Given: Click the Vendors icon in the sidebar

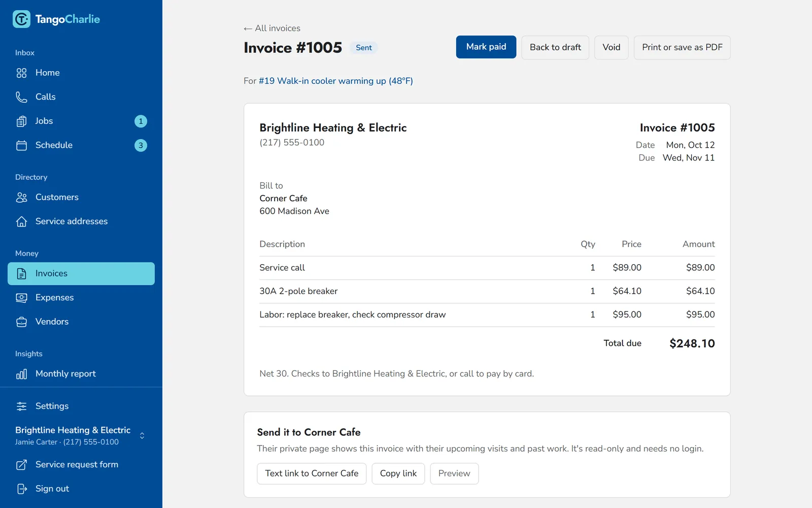Looking at the screenshot, I should click(x=21, y=322).
